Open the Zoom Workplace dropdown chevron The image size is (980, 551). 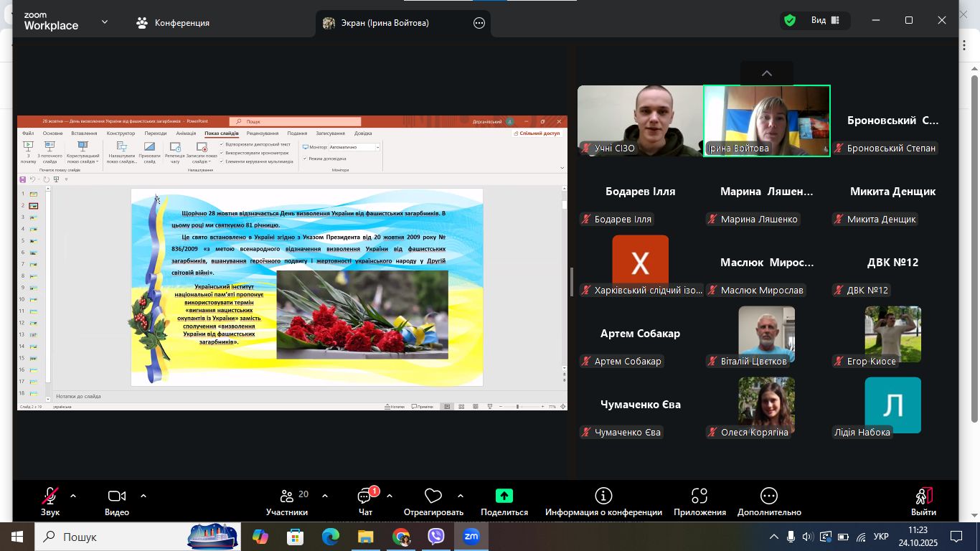pyautogui.click(x=105, y=22)
